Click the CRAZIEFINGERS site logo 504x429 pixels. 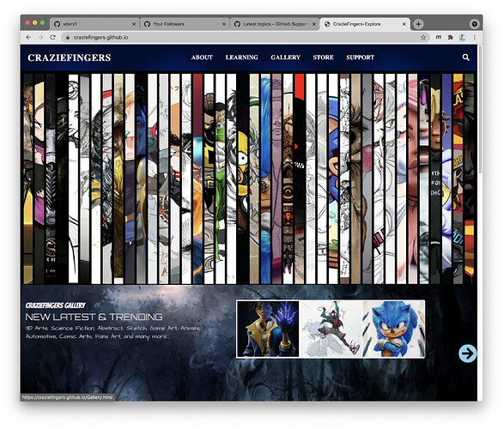(69, 57)
